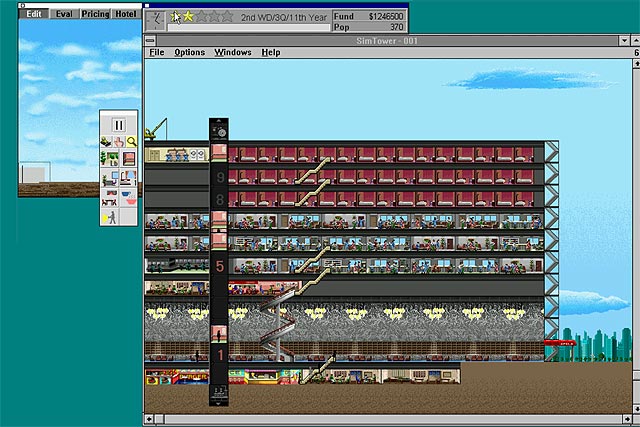Choose the restaurant food build tool

tap(129, 197)
